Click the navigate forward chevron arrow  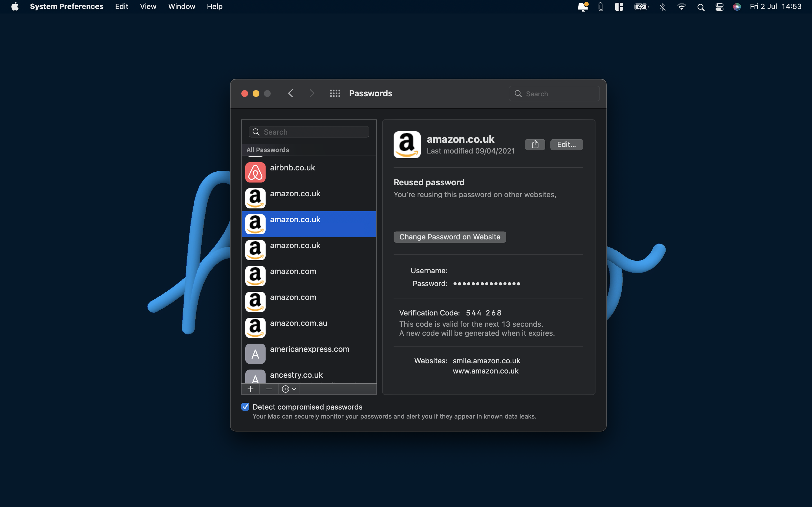(312, 93)
